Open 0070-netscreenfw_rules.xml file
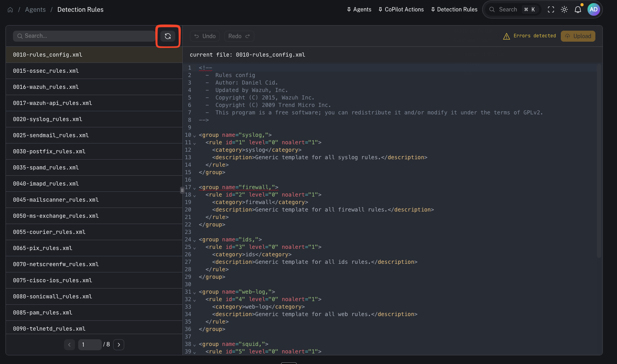 [x=94, y=264]
